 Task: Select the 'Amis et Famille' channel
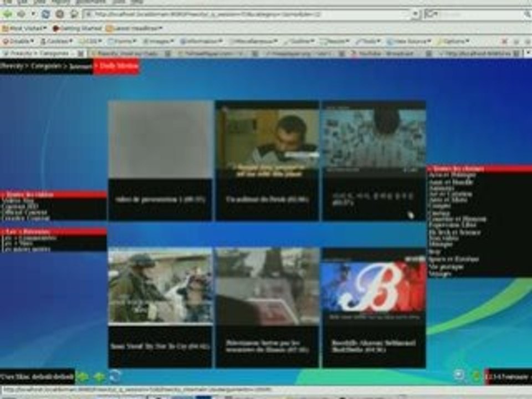click(x=451, y=182)
